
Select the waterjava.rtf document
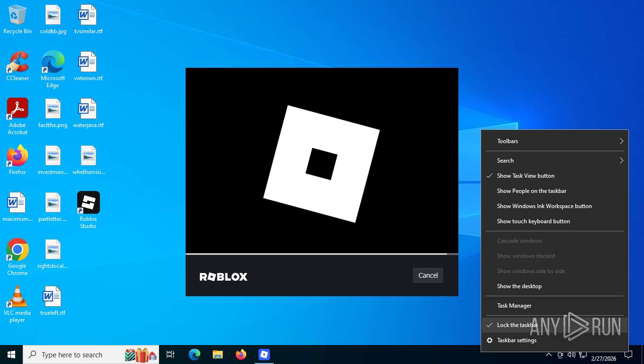pyautogui.click(x=88, y=114)
